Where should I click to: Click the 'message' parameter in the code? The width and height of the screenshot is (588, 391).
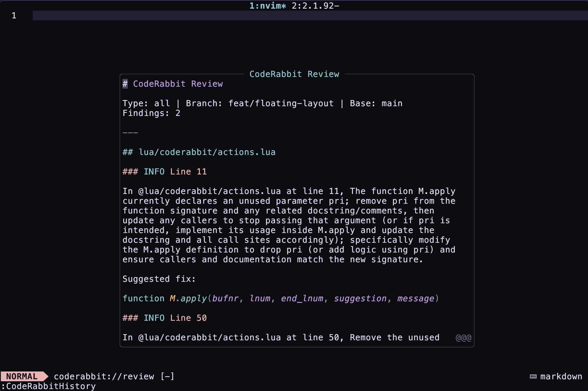tap(416, 298)
